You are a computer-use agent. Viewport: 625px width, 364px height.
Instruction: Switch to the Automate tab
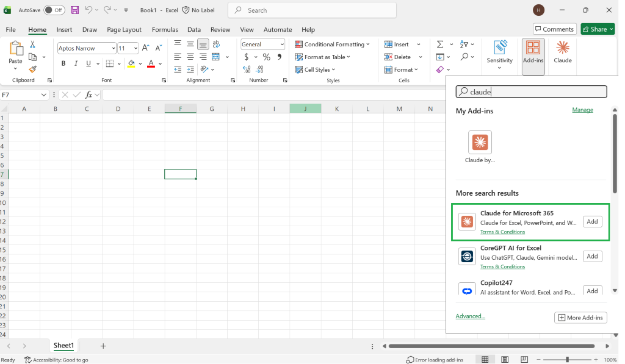tap(278, 29)
